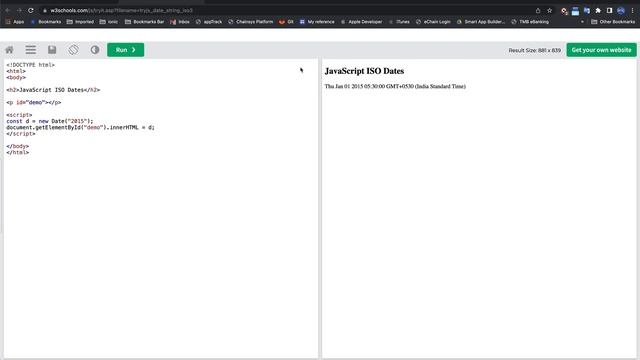Reload the page with the refresh icon
This screenshot has width=640, height=360.
click(31, 10)
